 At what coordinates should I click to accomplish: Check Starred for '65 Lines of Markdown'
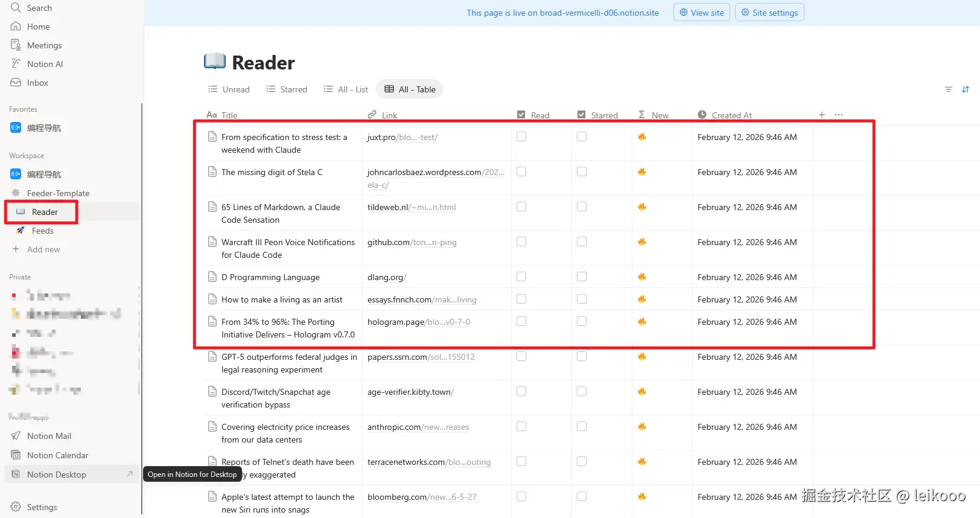pyautogui.click(x=582, y=207)
